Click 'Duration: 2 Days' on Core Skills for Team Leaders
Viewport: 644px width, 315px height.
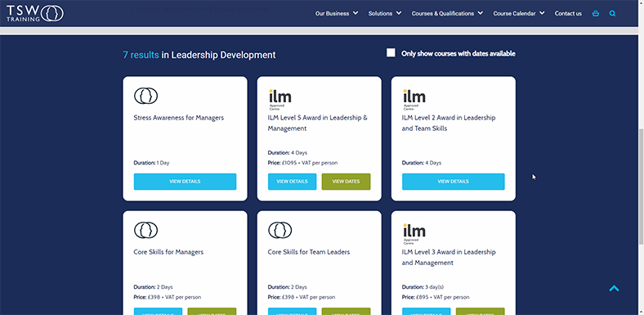click(x=288, y=287)
